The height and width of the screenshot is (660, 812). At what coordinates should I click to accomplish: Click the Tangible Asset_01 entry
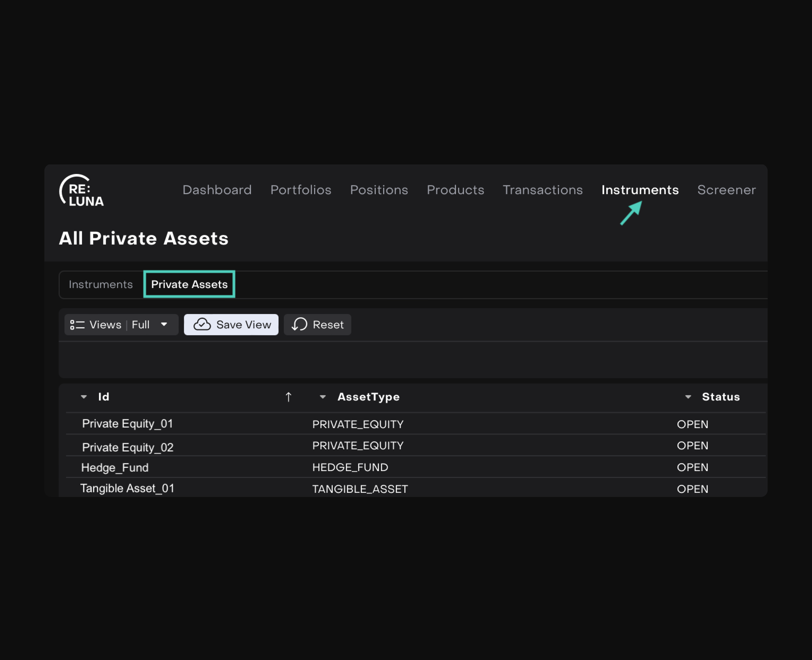pyautogui.click(x=127, y=488)
